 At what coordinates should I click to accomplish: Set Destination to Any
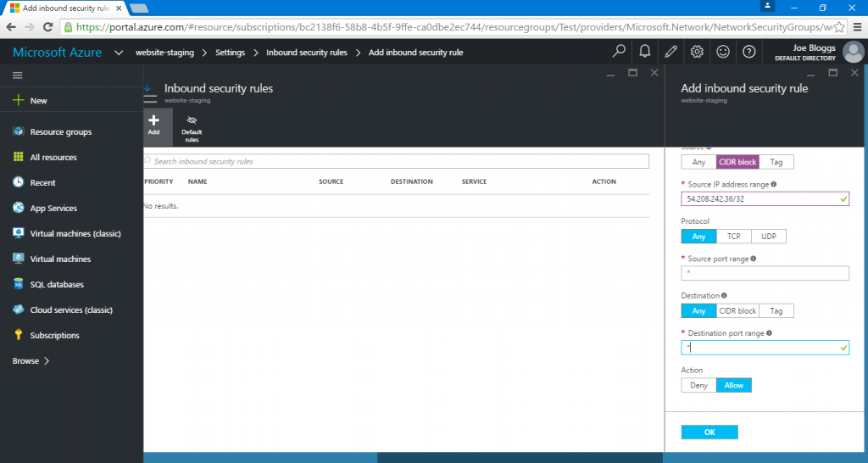coord(698,311)
